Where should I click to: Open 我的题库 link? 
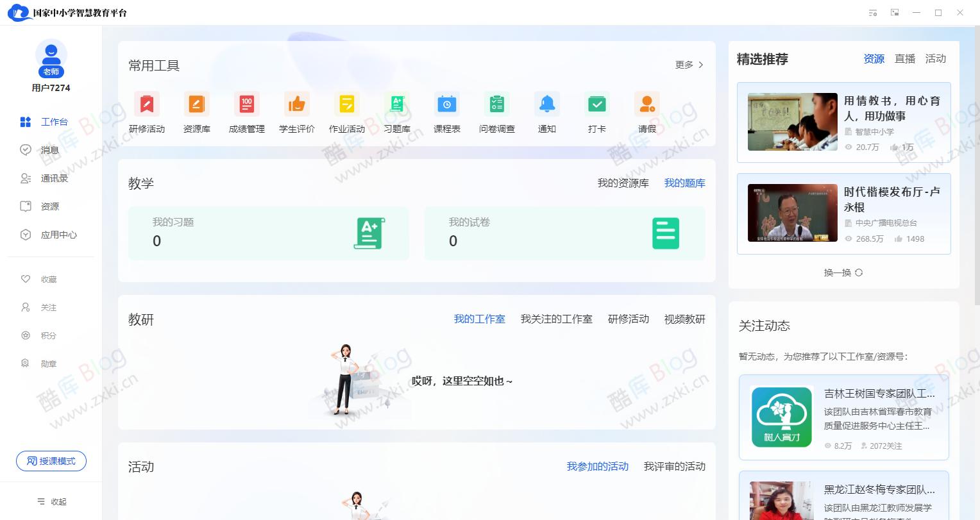point(684,183)
